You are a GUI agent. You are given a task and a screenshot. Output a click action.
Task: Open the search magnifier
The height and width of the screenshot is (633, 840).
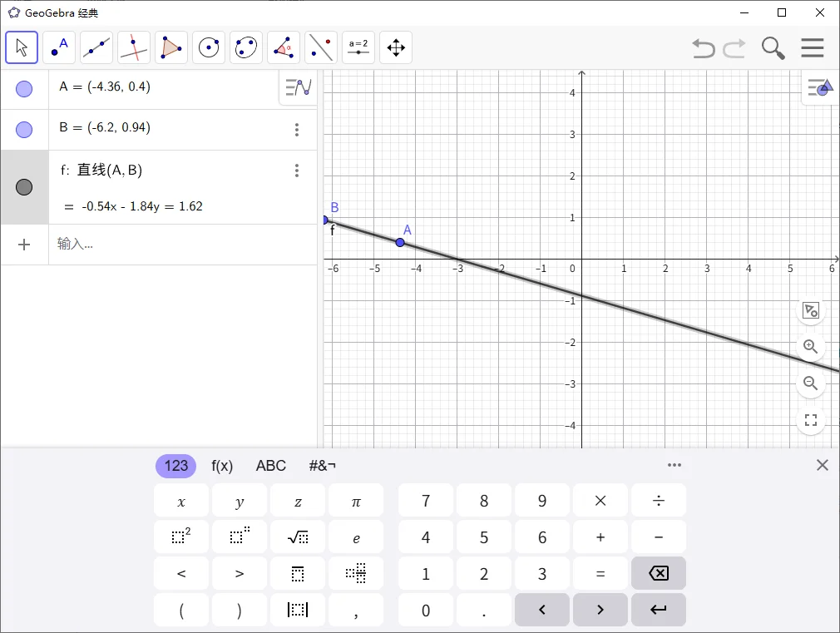(773, 47)
